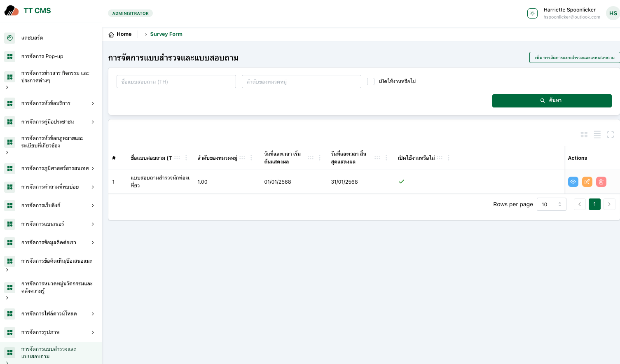This screenshot has width=620, height=364.
Task: Edit the survey row with pencil icon
Action: coord(587,182)
